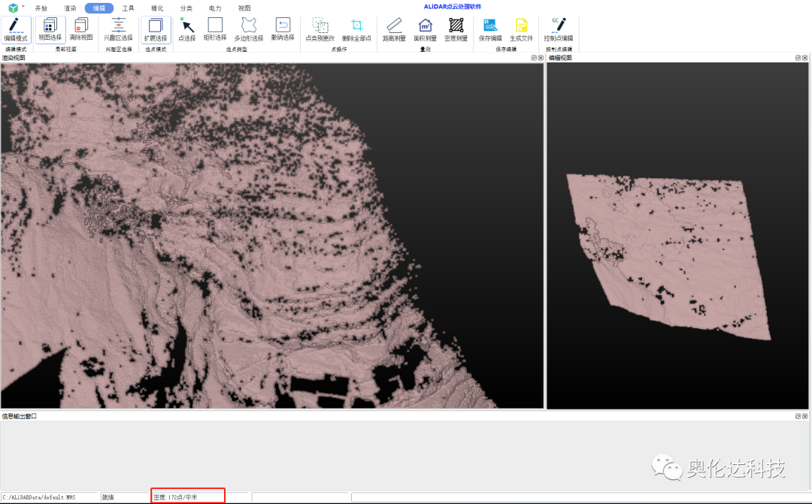Choose the 兴趣区选择 region of interest tool
The height and width of the screenshot is (504, 812).
[118, 29]
